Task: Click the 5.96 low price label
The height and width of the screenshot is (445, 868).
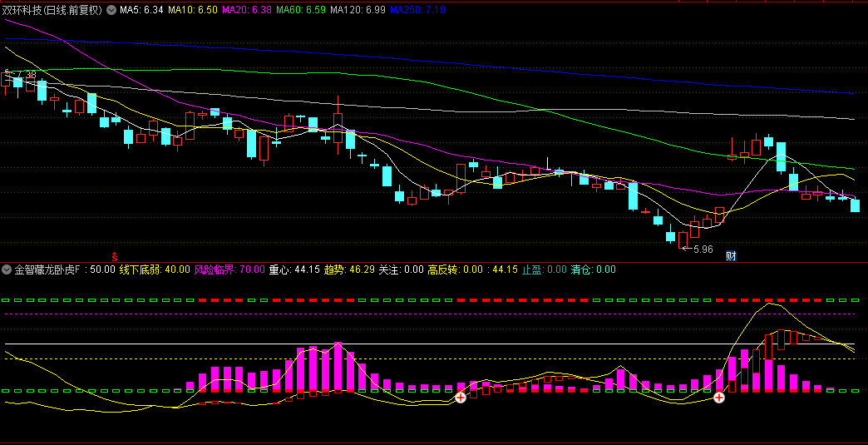Action: [703, 249]
